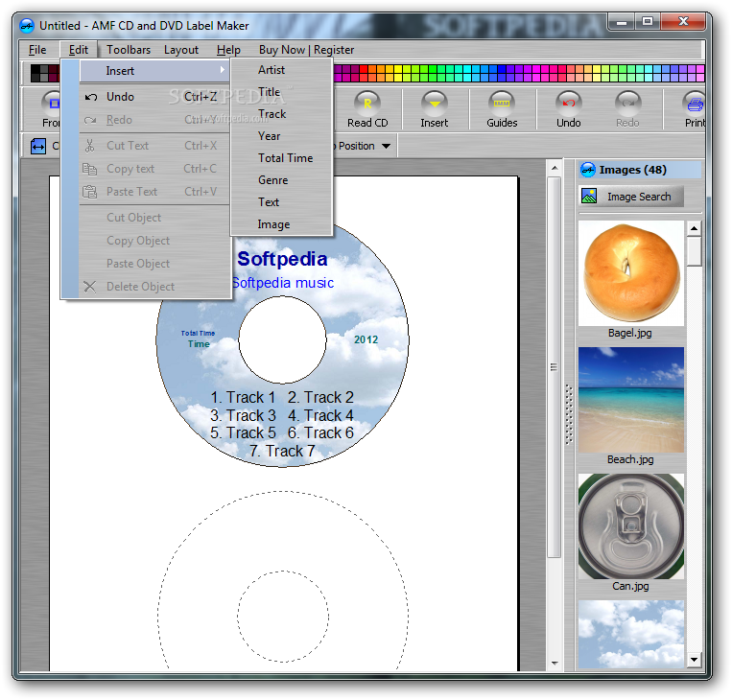Click the blue horizontal-arrows icon in lower toolbar
The width and height of the screenshot is (732, 700).
click(x=38, y=146)
